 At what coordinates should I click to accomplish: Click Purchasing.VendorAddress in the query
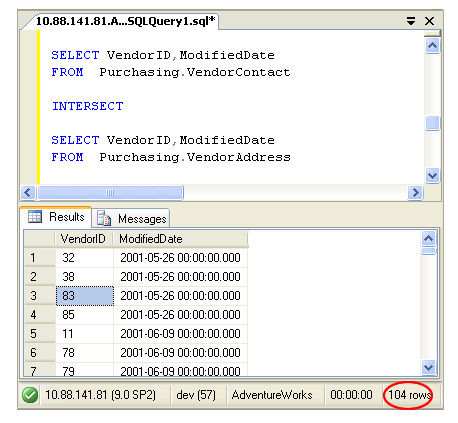(195, 157)
